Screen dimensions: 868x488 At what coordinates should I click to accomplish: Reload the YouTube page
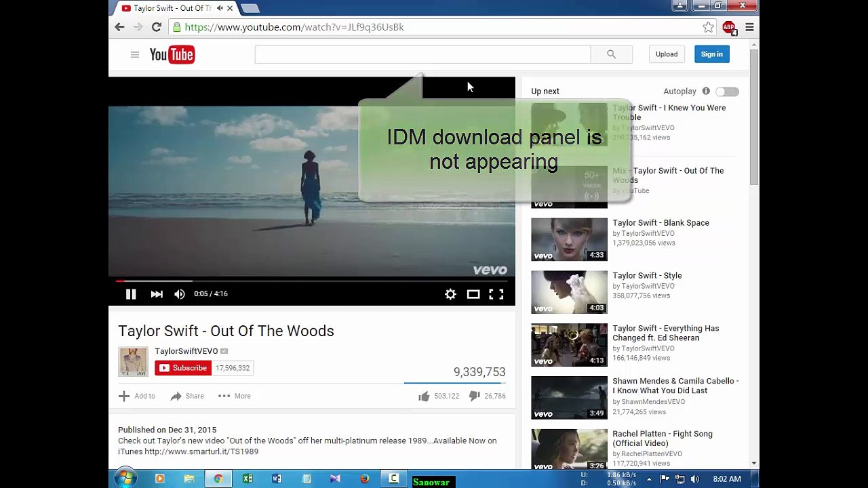[x=157, y=27]
